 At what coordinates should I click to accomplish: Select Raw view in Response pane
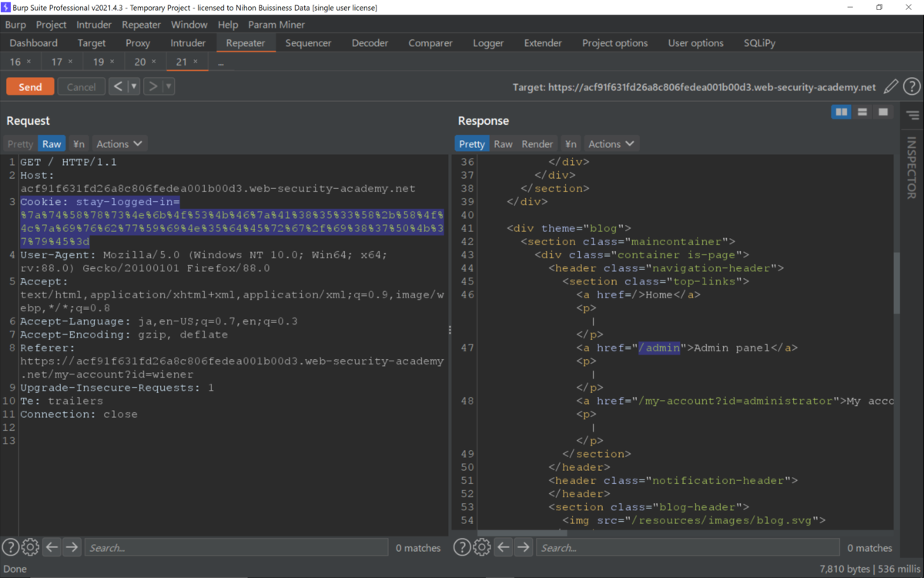coord(503,144)
